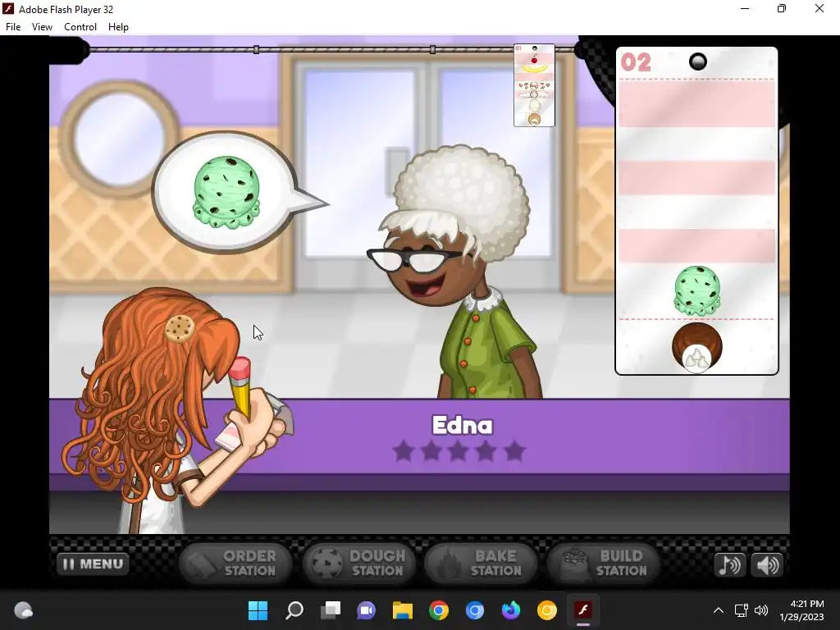Screen dimensions: 840x630
Task: Open the Firefox-style browser taskbar icon
Action: [x=511, y=610]
